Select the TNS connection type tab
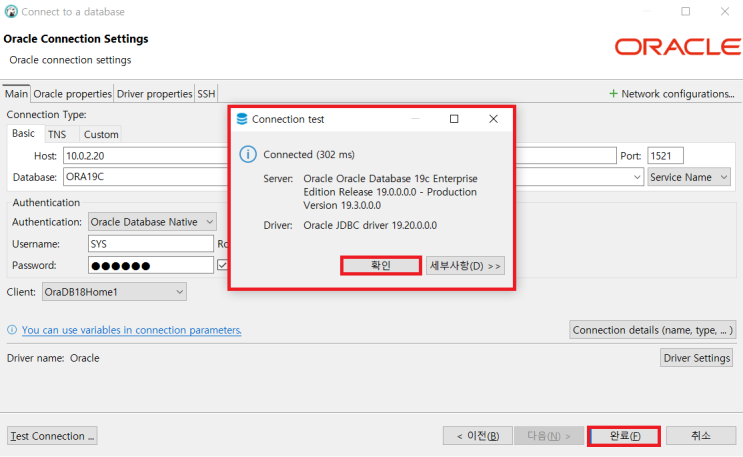 tap(57, 135)
